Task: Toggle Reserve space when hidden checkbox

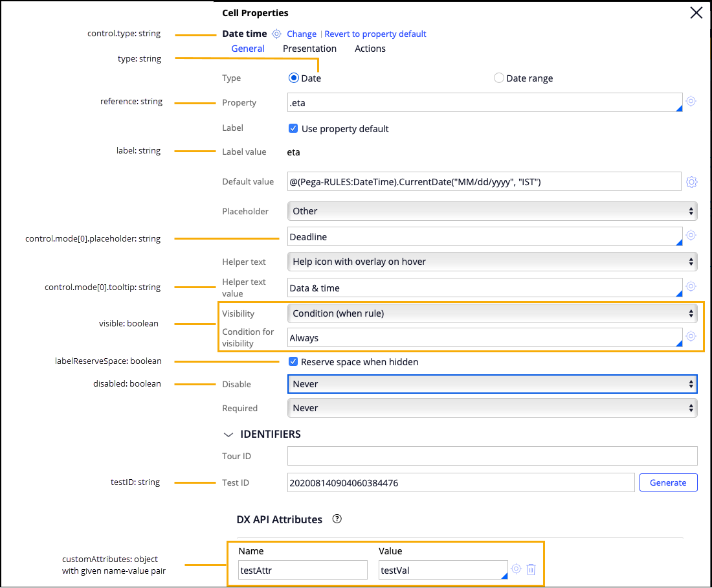Action: coord(293,362)
